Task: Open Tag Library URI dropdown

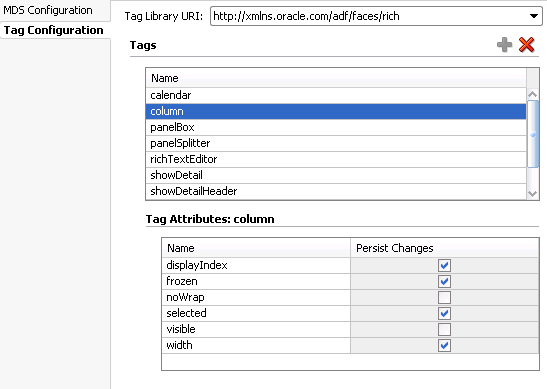Action: coord(533,16)
